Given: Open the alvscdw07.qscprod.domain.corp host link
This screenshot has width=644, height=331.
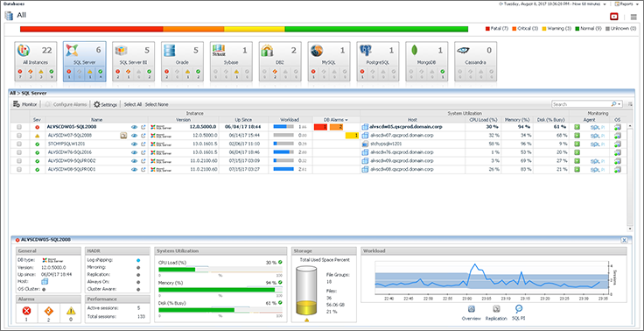Looking at the screenshot, I should 402,135.
